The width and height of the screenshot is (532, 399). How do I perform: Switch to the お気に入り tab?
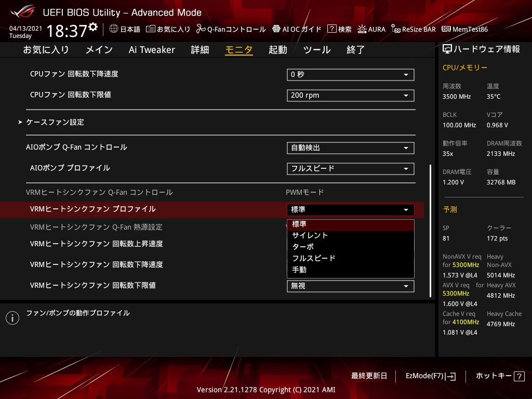tap(46, 50)
